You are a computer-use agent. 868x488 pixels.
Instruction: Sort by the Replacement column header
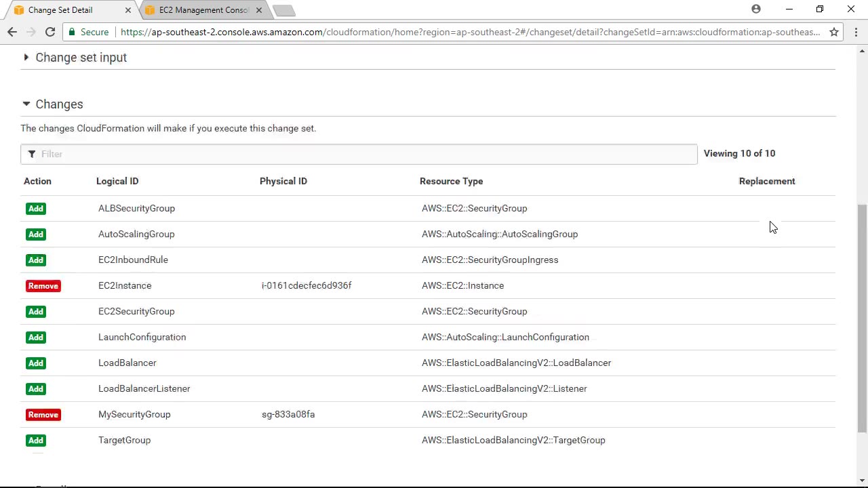click(767, 181)
